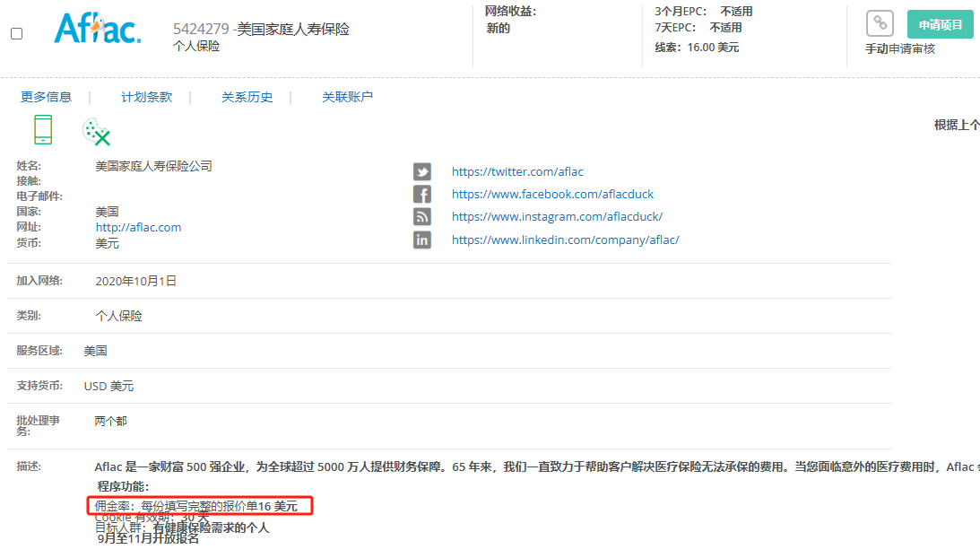Open the twitter.com/aflac link
Screen dimensions: 980x558
click(x=517, y=171)
